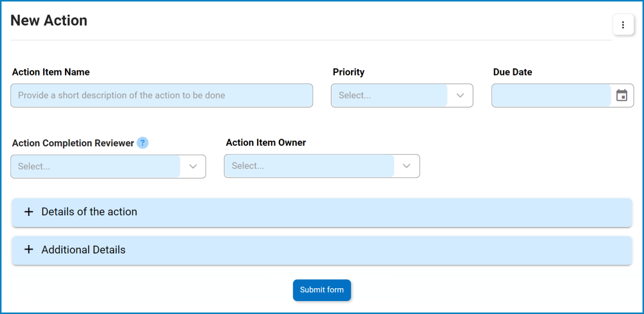Click the Priority "Select..." placeholder text
Image resolution: width=644 pixels, height=314 pixels.
pos(355,95)
